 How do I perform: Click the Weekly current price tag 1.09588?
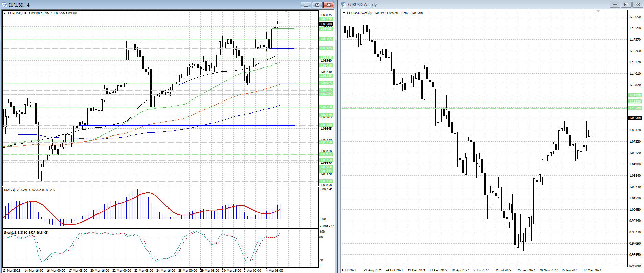(x=635, y=118)
